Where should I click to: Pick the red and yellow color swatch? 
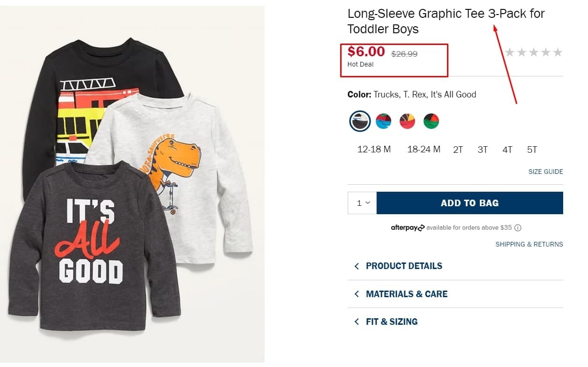pos(407,121)
